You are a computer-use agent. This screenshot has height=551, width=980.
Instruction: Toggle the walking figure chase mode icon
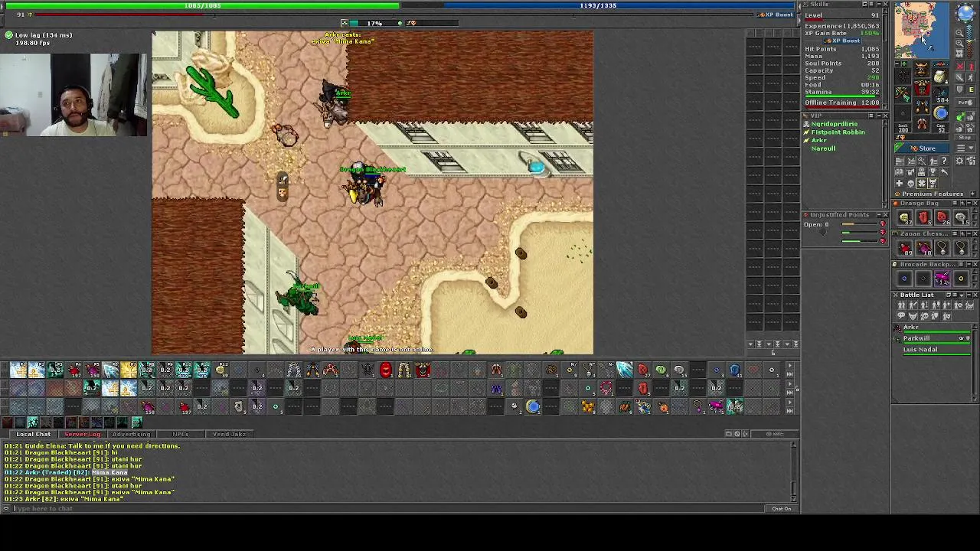pyautogui.click(x=971, y=77)
